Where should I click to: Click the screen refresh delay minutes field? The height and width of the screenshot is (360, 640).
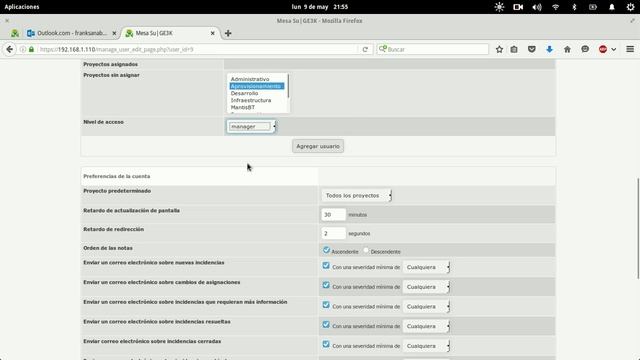[333, 214]
